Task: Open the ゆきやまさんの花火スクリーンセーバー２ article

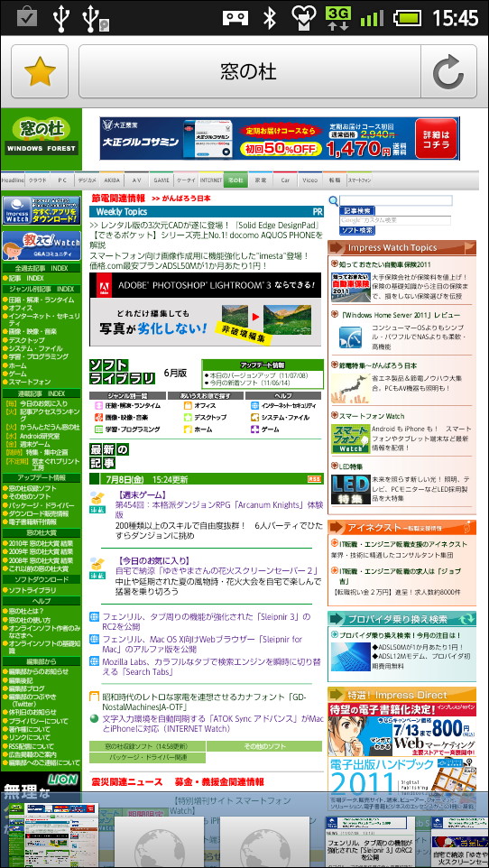Action: 217,570
